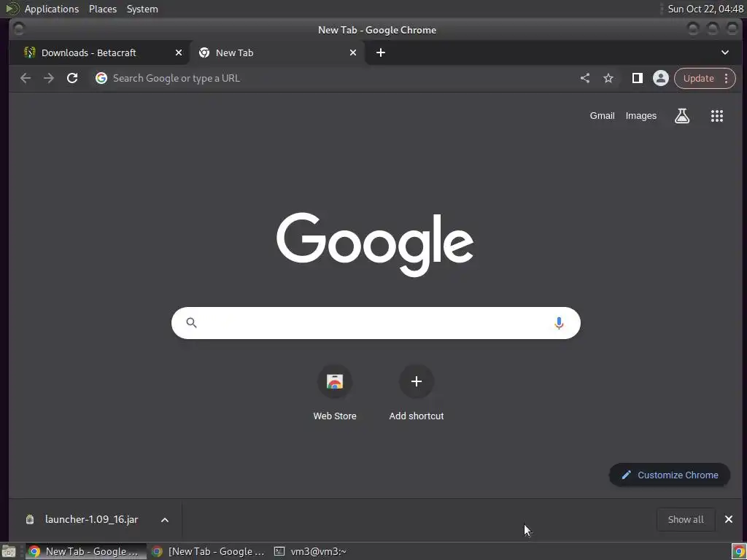The width and height of the screenshot is (747, 560).
Task: Click the magnifier icon in search box
Action: click(x=192, y=323)
